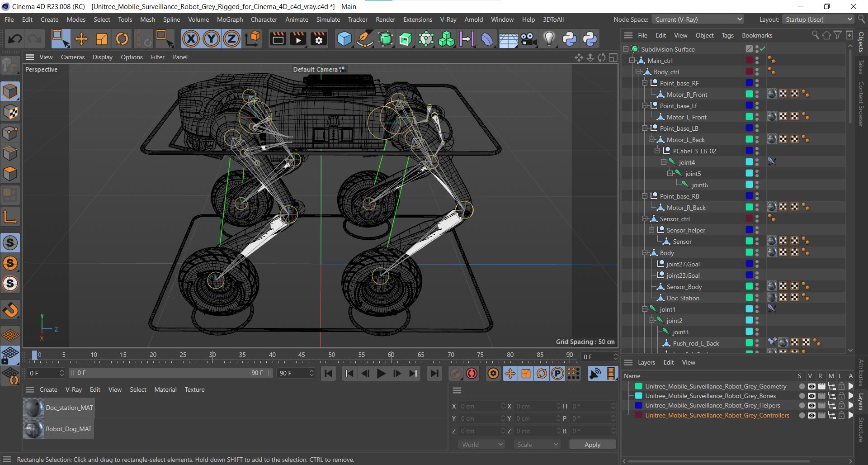868x465 pixels.
Task: Open the Layers side tab
Action: point(861,401)
